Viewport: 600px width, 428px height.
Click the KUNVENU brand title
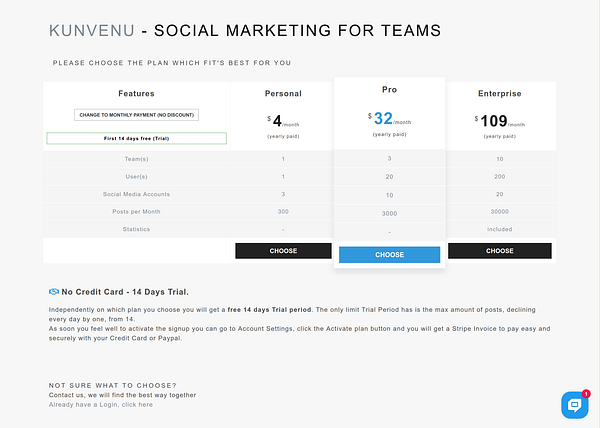[x=92, y=31]
